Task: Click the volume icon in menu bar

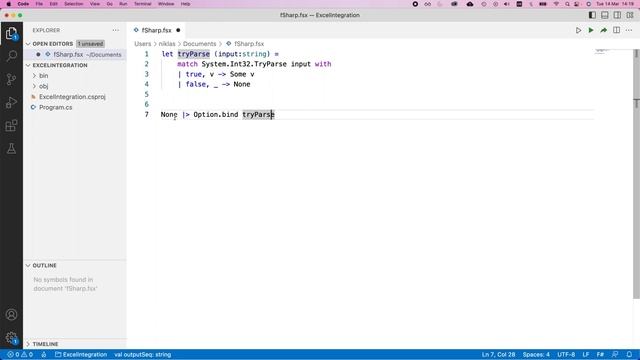Action: pyautogui.click(x=507, y=4)
